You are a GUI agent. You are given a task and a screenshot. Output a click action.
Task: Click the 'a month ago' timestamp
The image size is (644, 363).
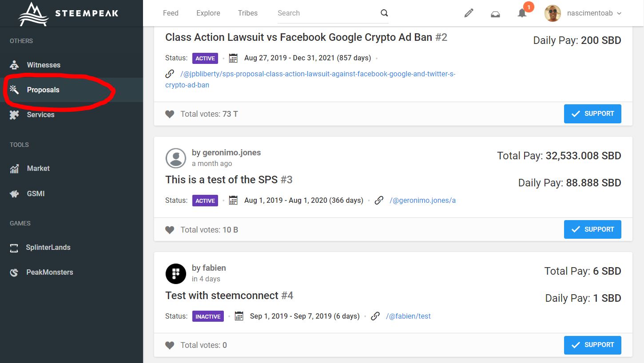tap(212, 163)
